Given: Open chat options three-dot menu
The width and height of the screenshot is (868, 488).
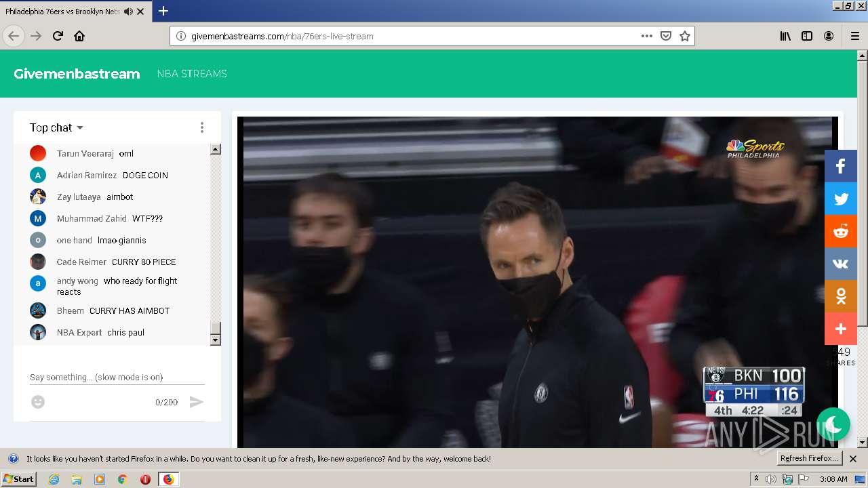Looking at the screenshot, I should 201,127.
